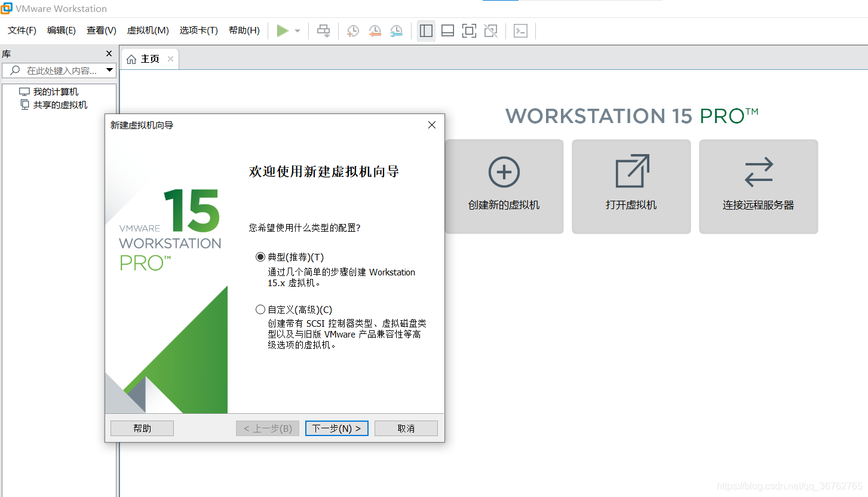The image size is (868, 497).
Task: Select 我的计算机 in the library tree
Action: tap(49, 91)
